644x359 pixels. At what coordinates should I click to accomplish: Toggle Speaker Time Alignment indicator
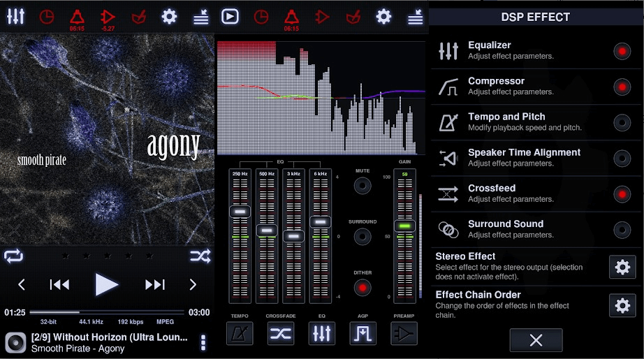pyautogui.click(x=622, y=159)
